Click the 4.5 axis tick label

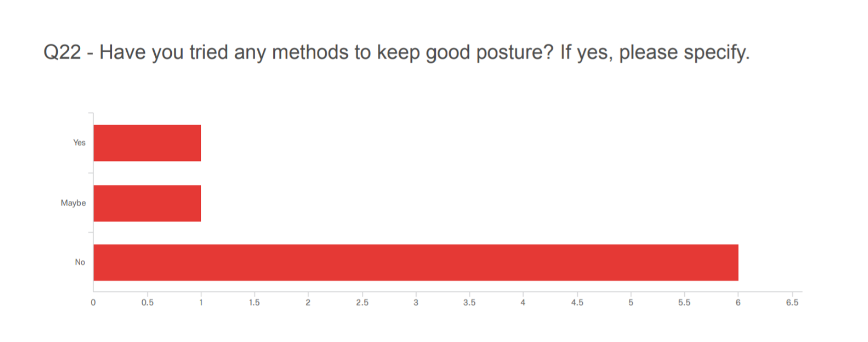(577, 303)
